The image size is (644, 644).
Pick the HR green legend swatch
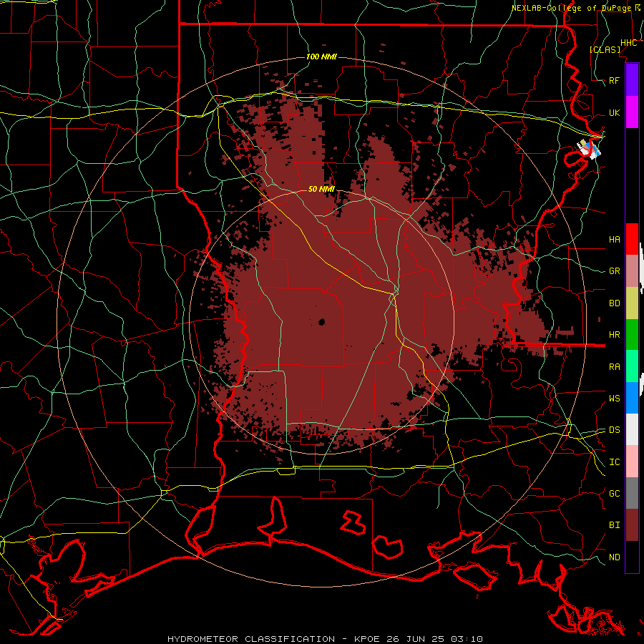[632, 335]
